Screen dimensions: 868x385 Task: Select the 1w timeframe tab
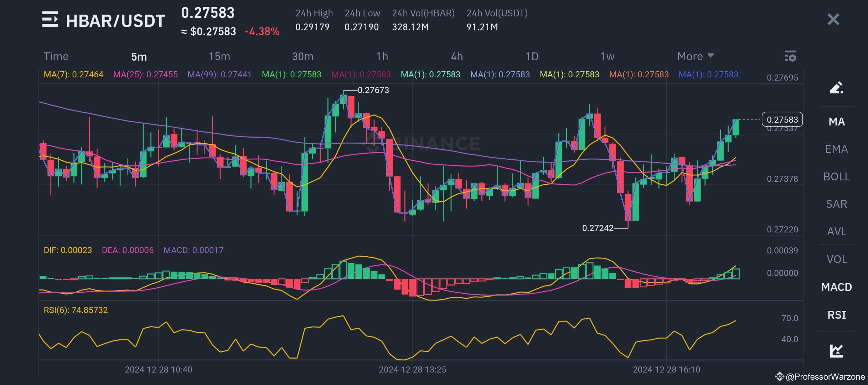(607, 56)
